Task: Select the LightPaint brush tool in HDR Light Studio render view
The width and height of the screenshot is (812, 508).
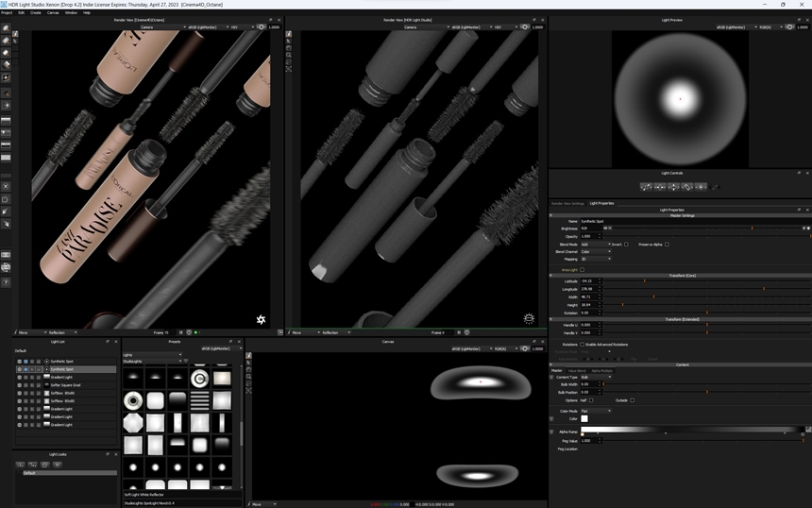Action: 289,34
